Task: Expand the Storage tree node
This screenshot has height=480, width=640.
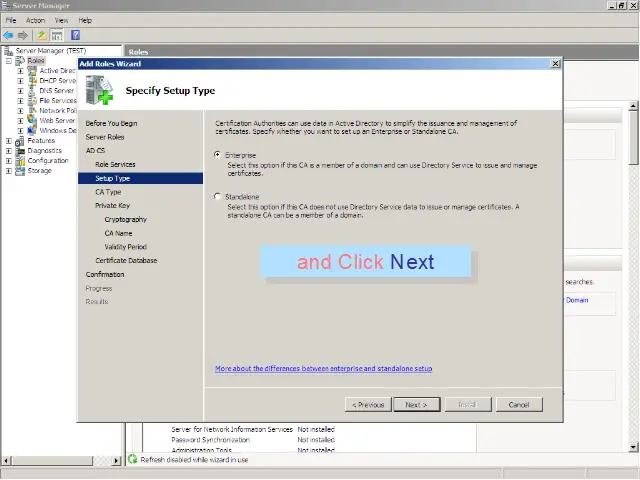Action: click(x=9, y=171)
